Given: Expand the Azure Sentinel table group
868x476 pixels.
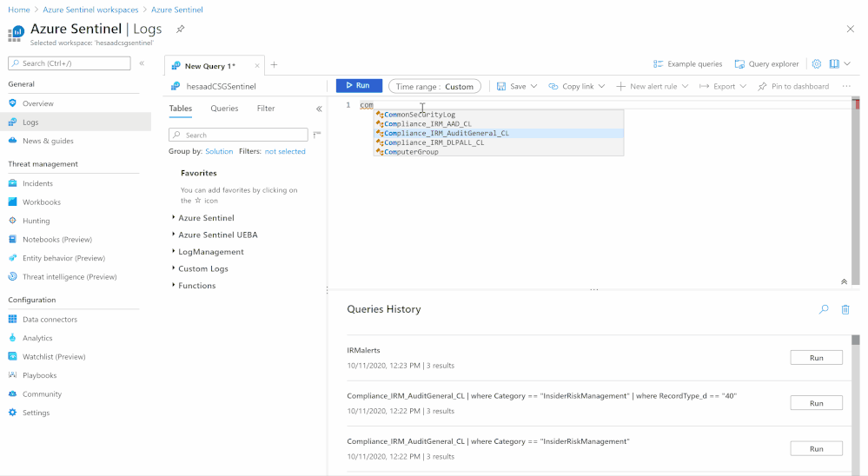Looking at the screenshot, I should click(x=206, y=218).
